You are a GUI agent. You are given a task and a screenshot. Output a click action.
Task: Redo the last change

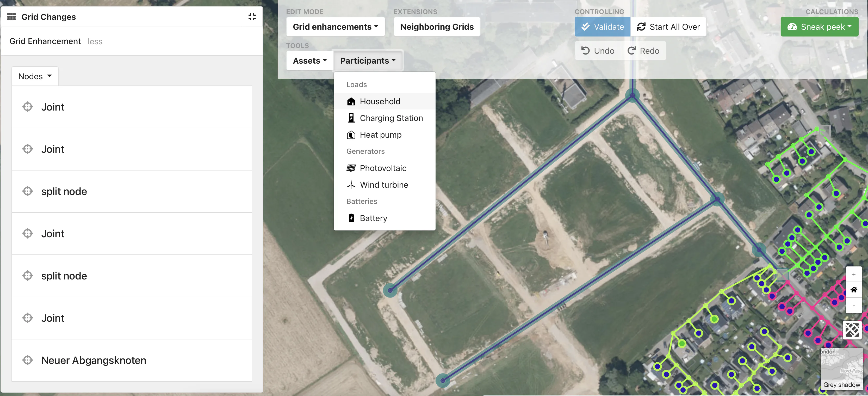point(643,51)
